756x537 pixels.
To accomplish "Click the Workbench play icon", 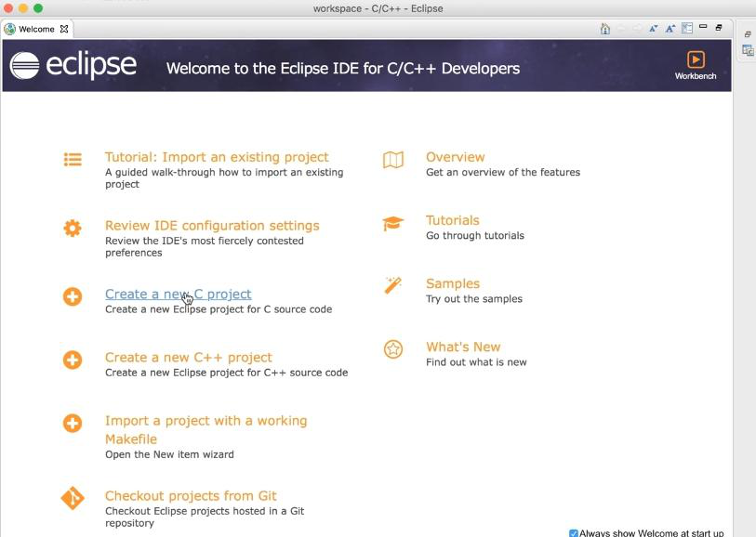I will [x=696, y=59].
